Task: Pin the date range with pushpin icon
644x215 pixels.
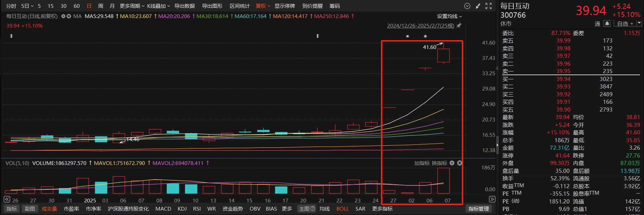Action: click(459, 26)
